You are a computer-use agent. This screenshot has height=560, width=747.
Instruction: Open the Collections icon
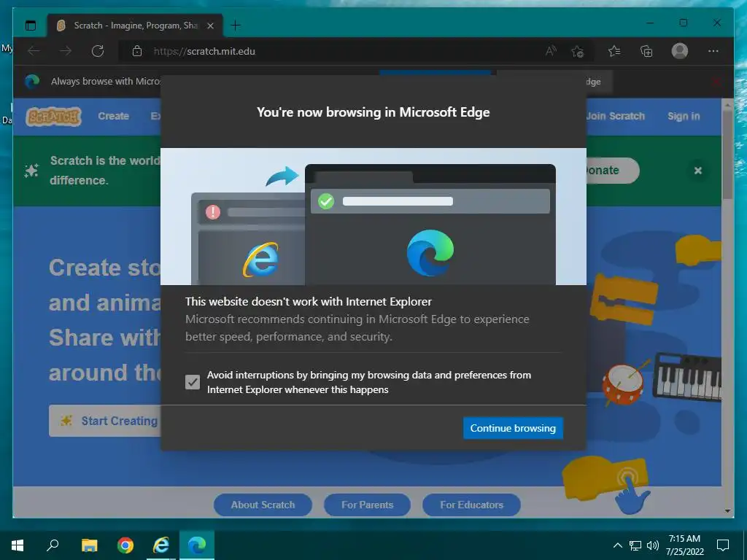(x=646, y=51)
